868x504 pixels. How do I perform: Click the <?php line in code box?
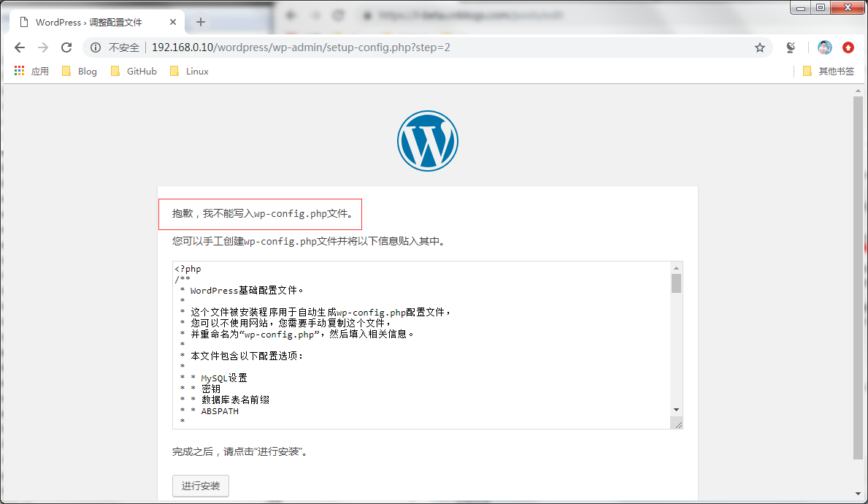pyautogui.click(x=188, y=269)
